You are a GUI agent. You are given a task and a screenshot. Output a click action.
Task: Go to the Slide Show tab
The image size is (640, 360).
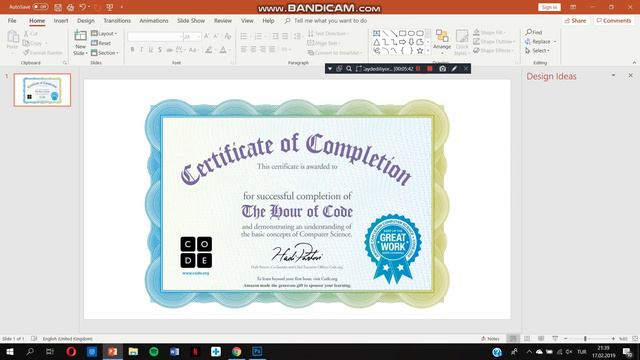coord(191,20)
